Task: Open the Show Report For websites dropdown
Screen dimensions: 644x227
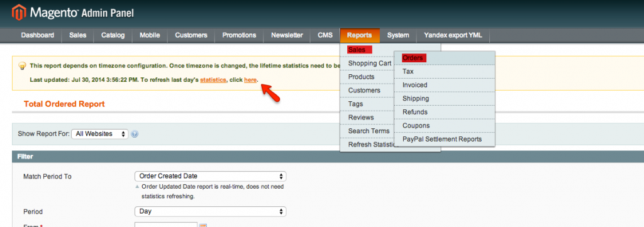Action: click(x=100, y=134)
